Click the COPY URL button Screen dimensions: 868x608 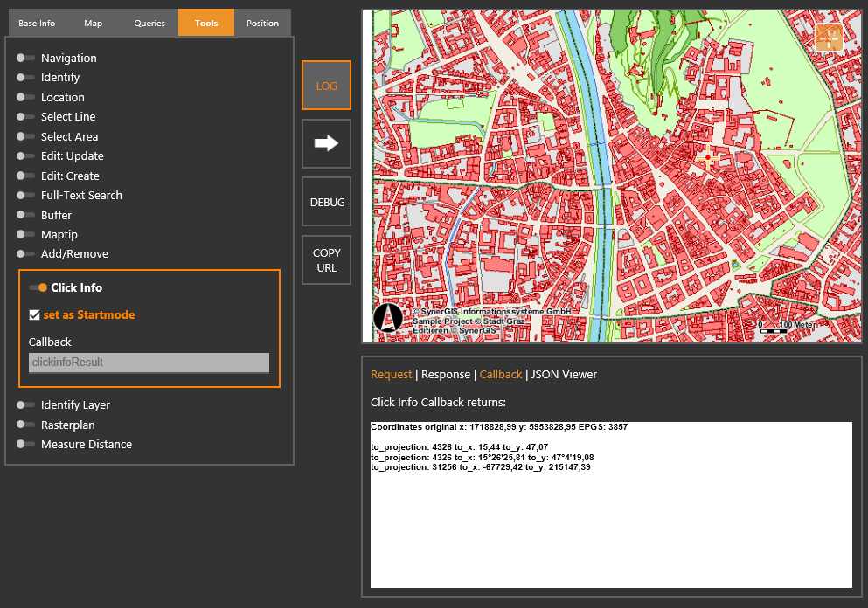pos(326,259)
